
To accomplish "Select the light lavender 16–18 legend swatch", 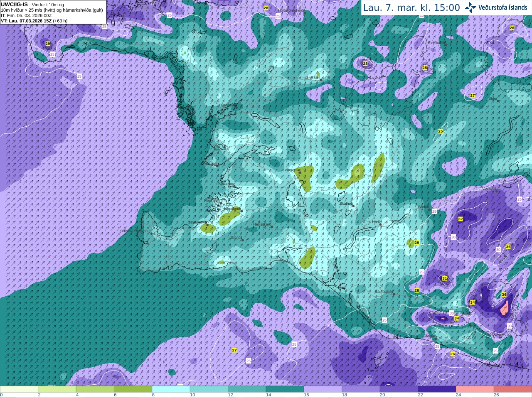I will [323, 389].
